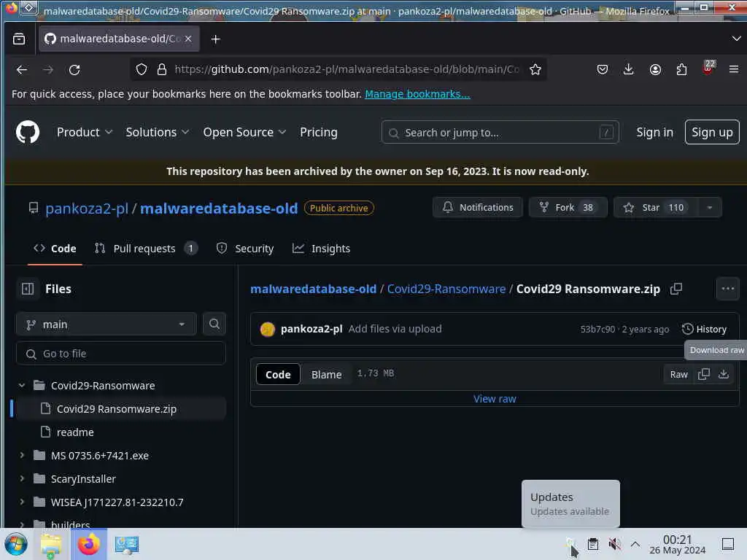This screenshot has width=747, height=560.
Task: Open the Star lists dropdown arrow
Action: coord(709,208)
